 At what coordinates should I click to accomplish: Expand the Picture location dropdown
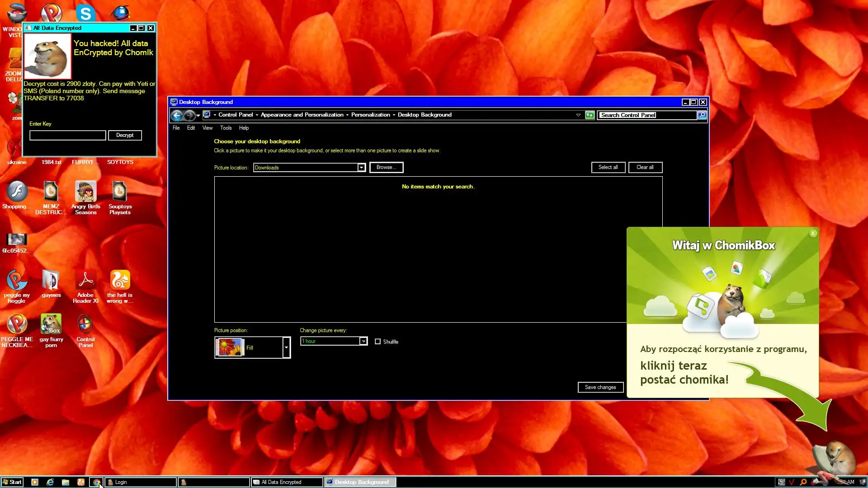pyautogui.click(x=361, y=168)
